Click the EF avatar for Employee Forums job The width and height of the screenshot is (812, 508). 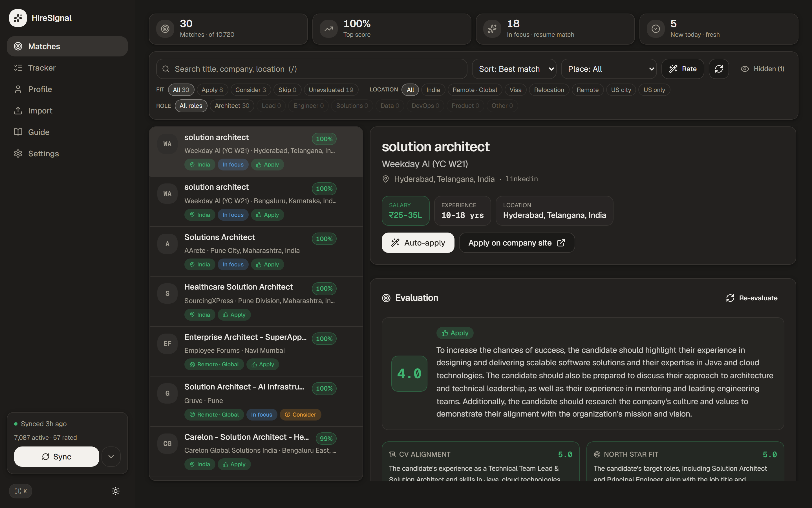pyautogui.click(x=167, y=344)
